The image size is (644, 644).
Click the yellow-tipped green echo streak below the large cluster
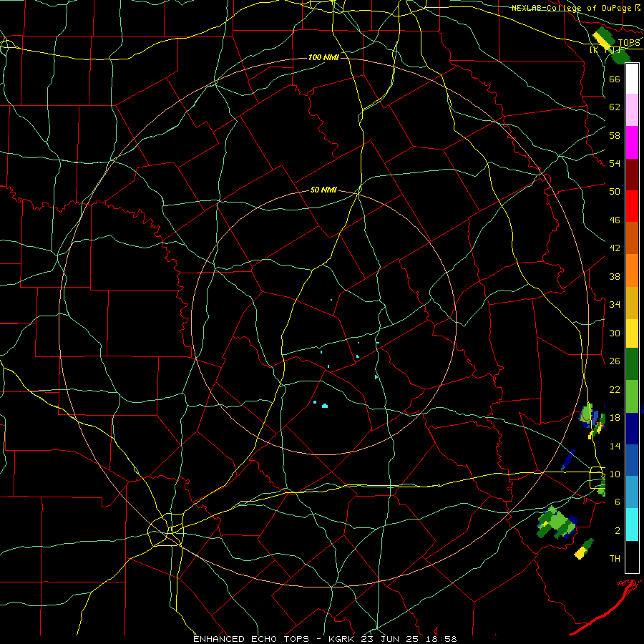pyautogui.click(x=584, y=549)
